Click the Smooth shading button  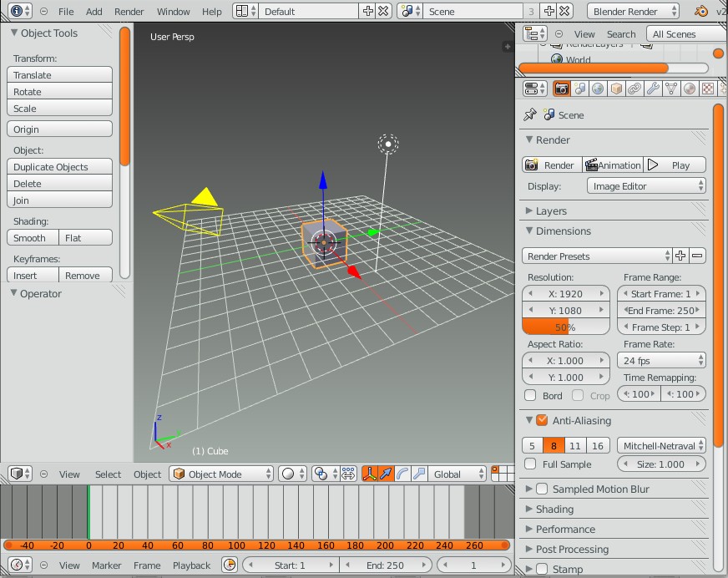pos(32,237)
